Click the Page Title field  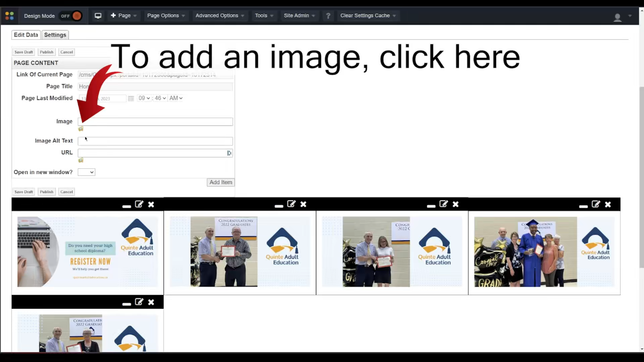click(155, 86)
